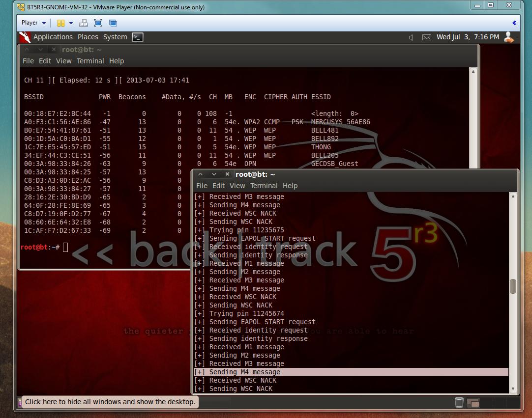Open the Trash icon in bottom panel
Viewport: 532px width, 418px height.
coord(459,402)
